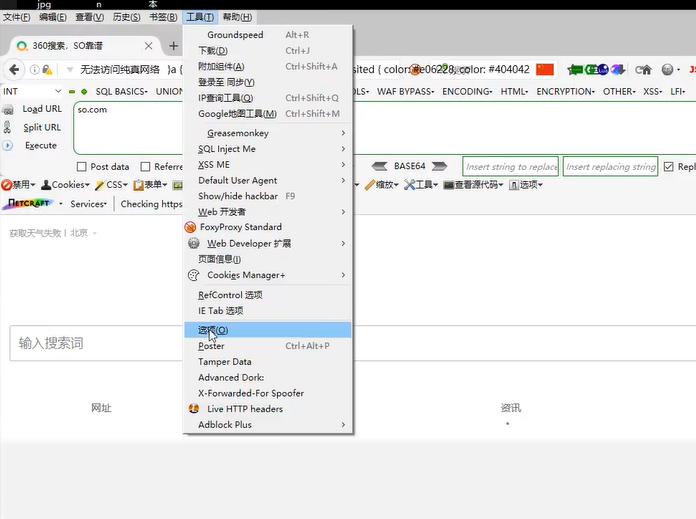Choose 附加组件(A) from tools menu
Viewport: 696px width, 519px height.
click(x=268, y=66)
